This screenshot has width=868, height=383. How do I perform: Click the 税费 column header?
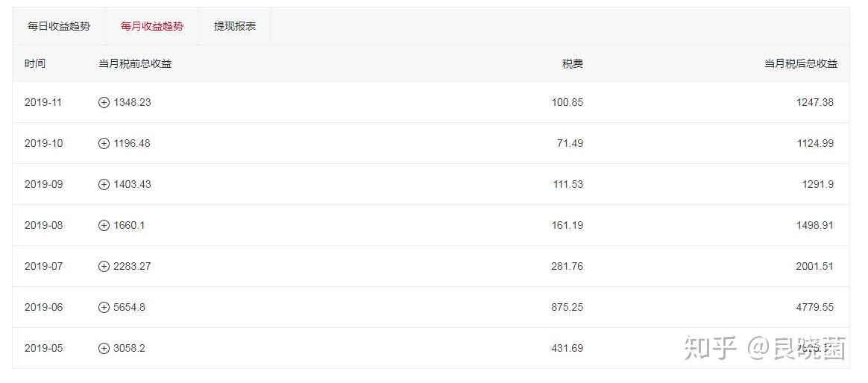click(572, 63)
